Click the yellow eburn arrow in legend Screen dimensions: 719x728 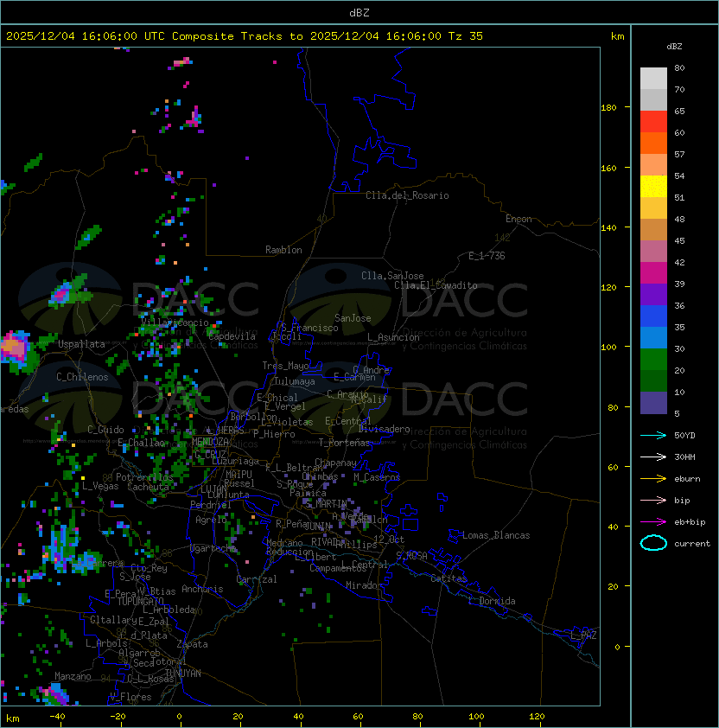click(x=653, y=479)
